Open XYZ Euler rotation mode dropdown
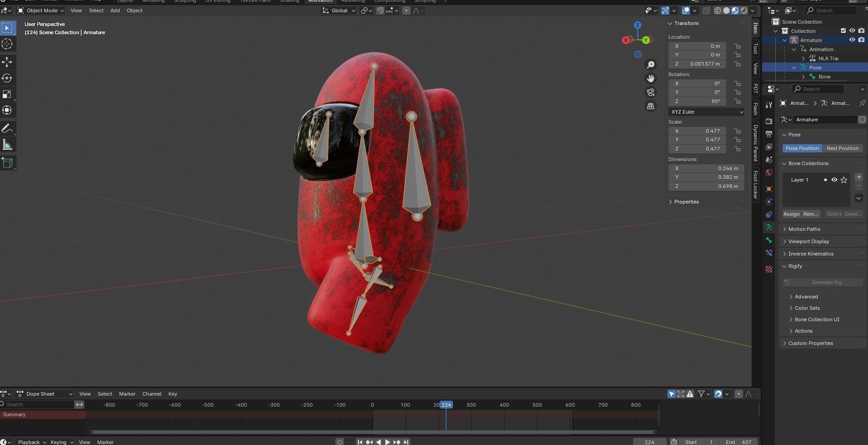868x445 pixels. [706, 112]
